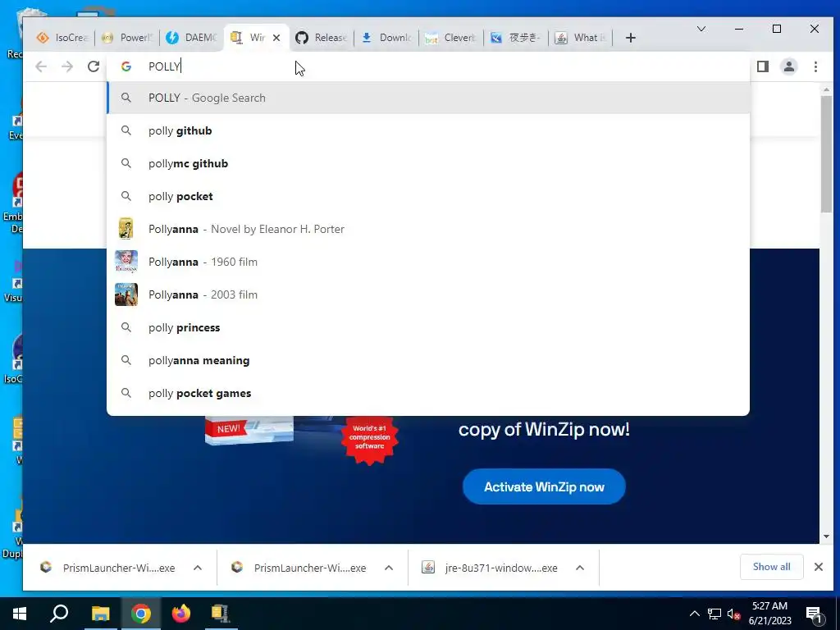
Task: Expand options for jre-8u371 download
Action: pyautogui.click(x=580, y=568)
